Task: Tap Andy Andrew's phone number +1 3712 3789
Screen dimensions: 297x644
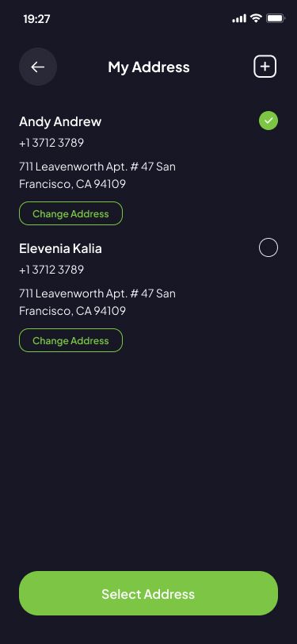Action: pyautogui.click(x=51, y=143)
